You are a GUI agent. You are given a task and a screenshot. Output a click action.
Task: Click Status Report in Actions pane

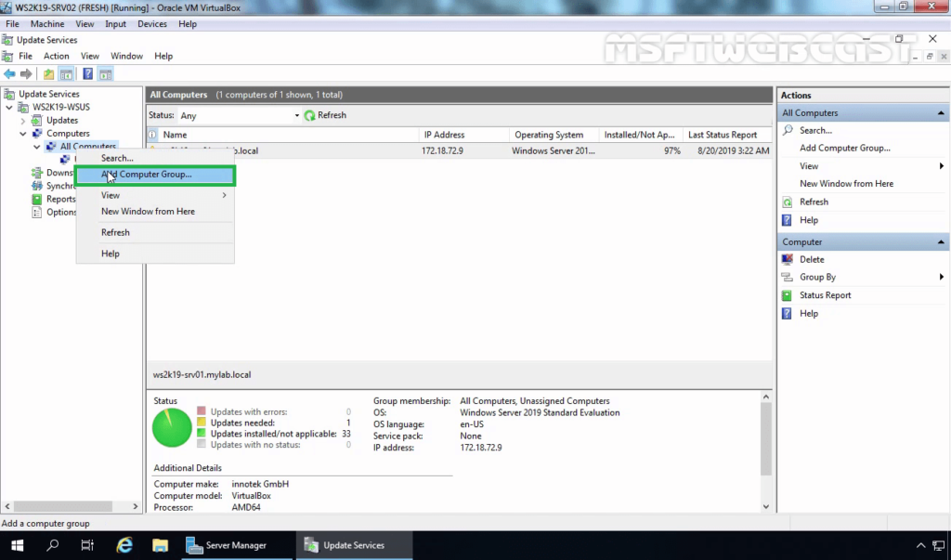coord(825,295)
